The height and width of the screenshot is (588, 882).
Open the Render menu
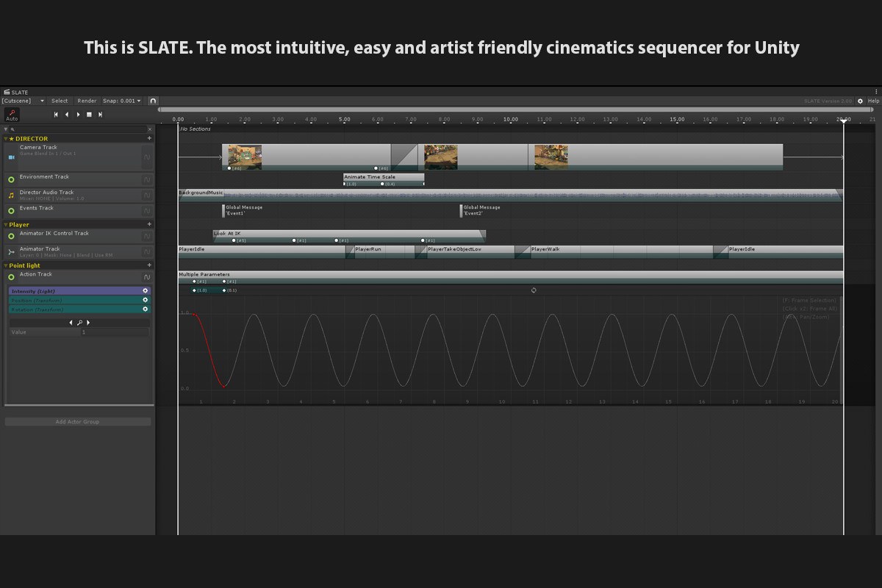coord(87,101)
